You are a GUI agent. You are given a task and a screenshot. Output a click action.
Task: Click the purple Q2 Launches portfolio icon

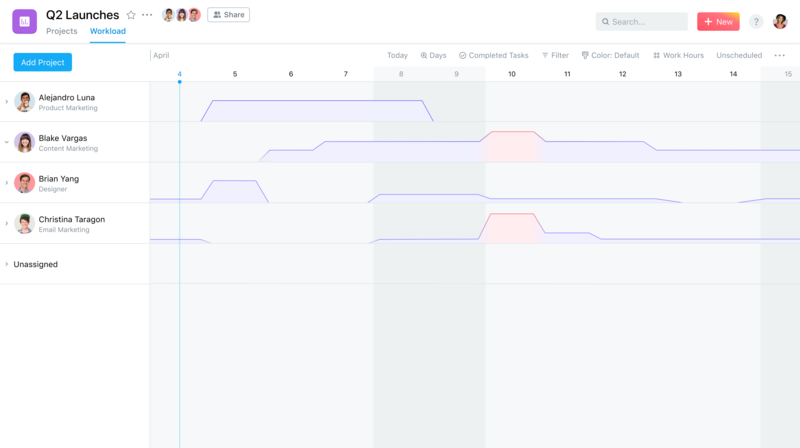click(24, 21)
